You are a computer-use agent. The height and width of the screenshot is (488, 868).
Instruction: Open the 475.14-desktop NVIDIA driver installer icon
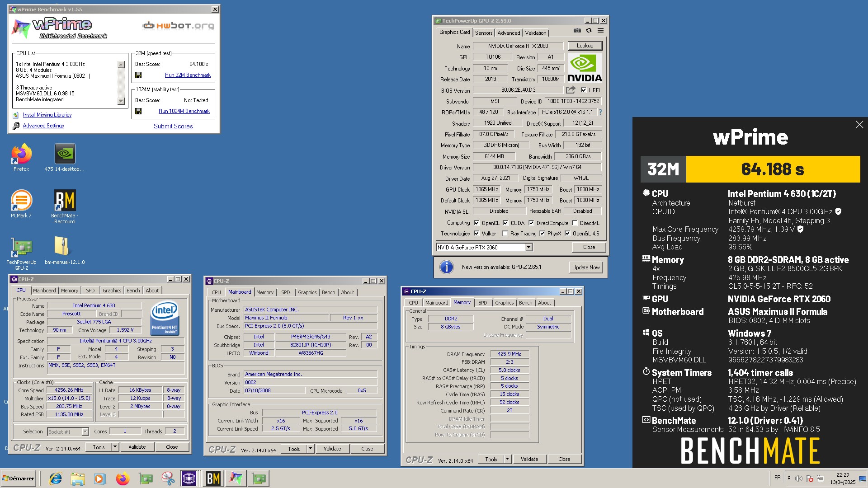65,157
